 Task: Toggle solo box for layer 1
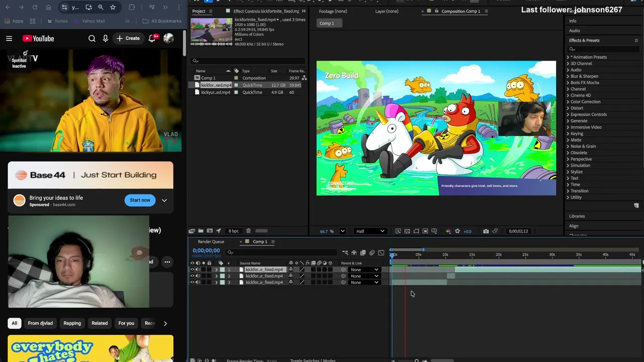(x=203, y=270)
